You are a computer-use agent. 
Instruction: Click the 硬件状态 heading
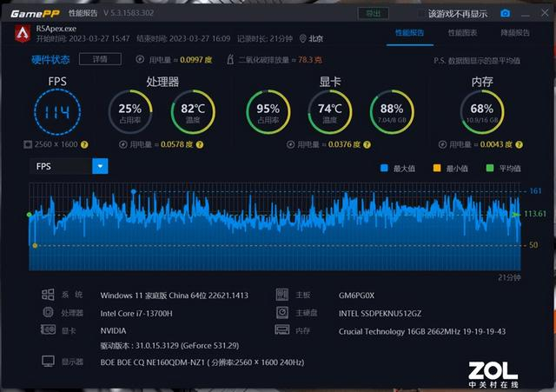50,60
